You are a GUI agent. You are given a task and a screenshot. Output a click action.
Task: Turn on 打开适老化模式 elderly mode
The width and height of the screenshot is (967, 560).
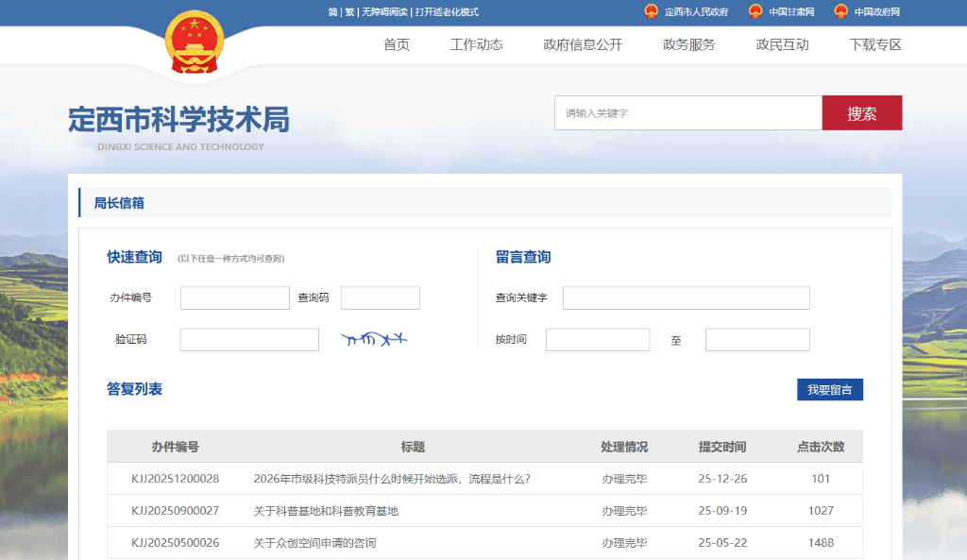[447, 12]
